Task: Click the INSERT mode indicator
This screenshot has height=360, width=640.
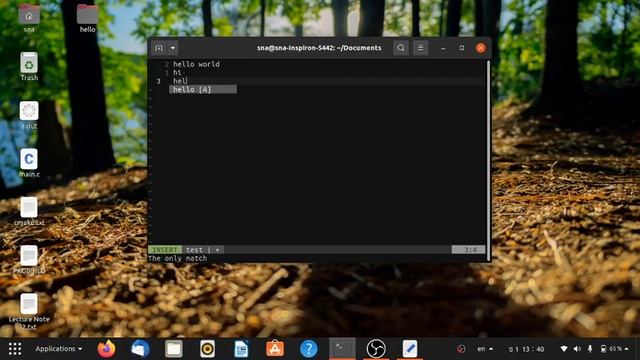Action: point(165,249)
